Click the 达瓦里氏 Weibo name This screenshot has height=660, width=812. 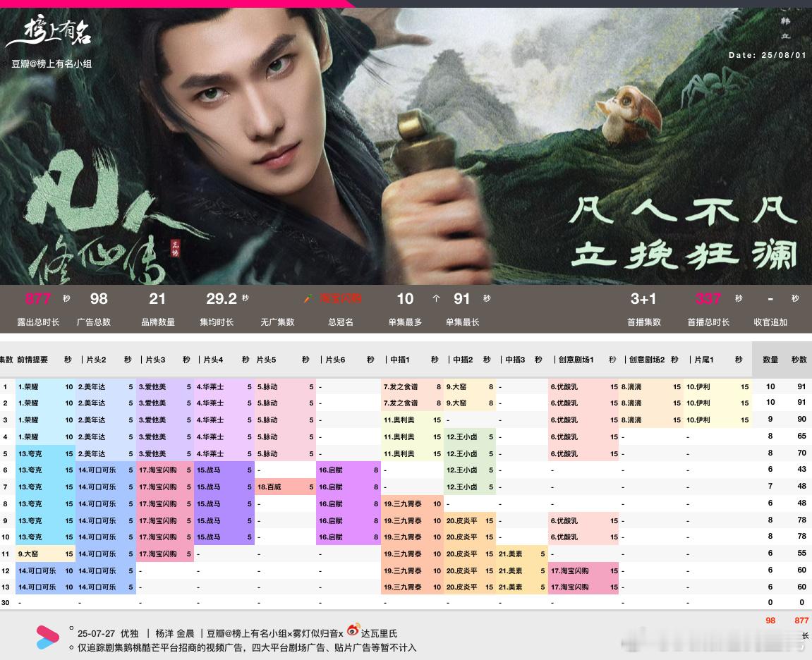380,633
